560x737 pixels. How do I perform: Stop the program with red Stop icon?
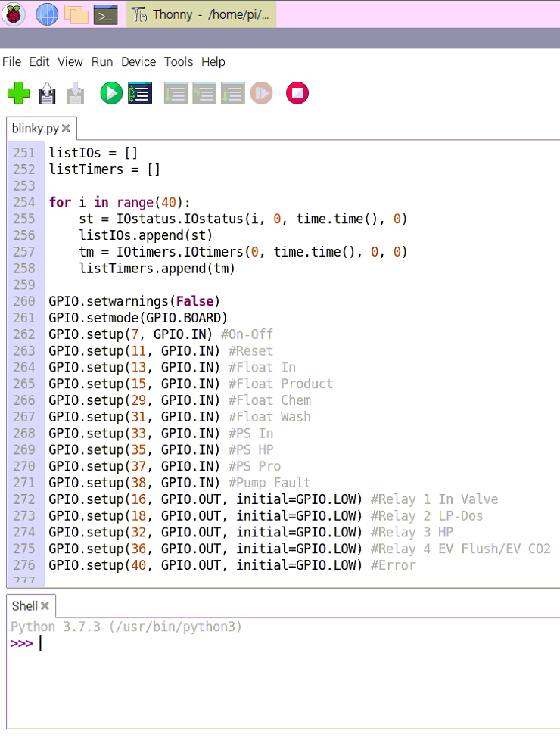click(297, 93)
